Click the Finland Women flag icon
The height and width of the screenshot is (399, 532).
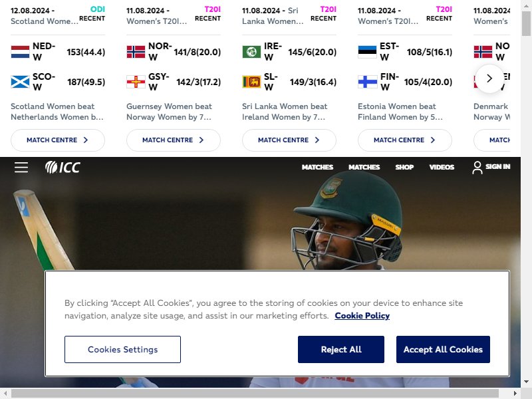point(367,82)
